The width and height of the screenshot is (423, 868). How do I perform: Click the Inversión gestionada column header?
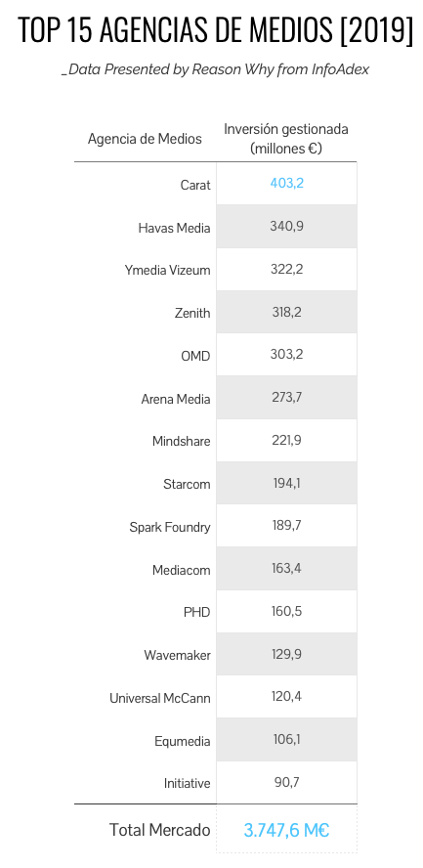(286, 139)
